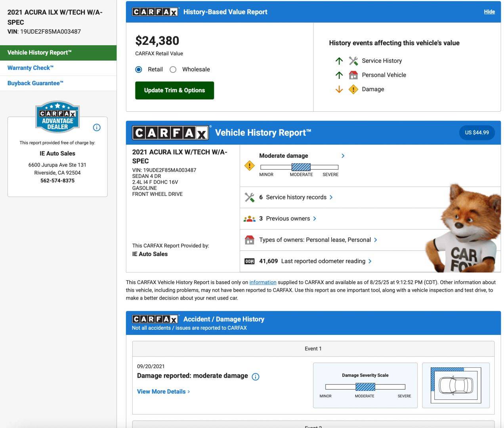Click the CARFAX logo in History-Based Value header
504x428 pixels.
[155, 12]
